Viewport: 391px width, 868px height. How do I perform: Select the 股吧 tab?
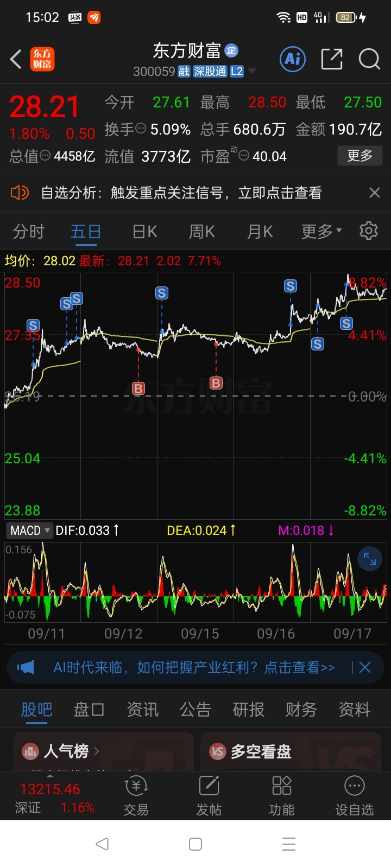(x=36, y=709)
